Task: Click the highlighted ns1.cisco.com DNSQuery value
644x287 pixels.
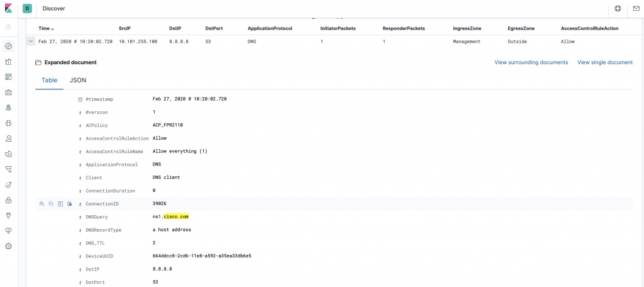Action: pyautogui.click(x=170, y=217)
